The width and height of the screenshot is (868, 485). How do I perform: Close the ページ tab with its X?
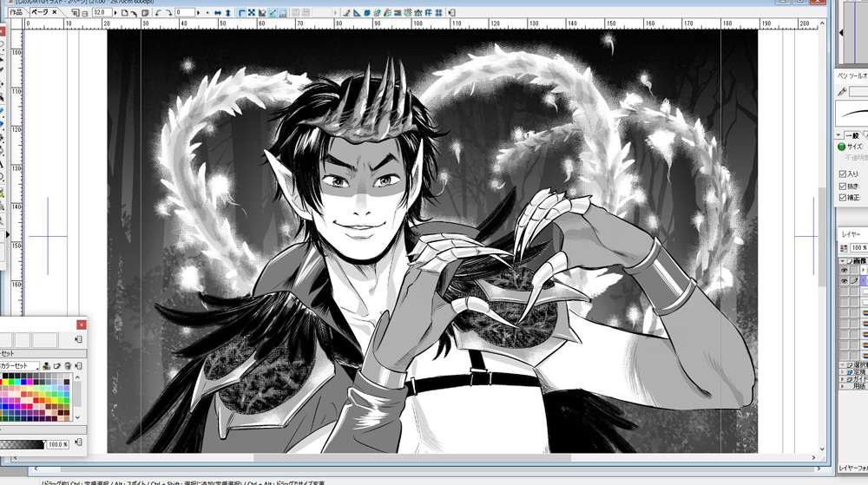click(x=54, y=12)
